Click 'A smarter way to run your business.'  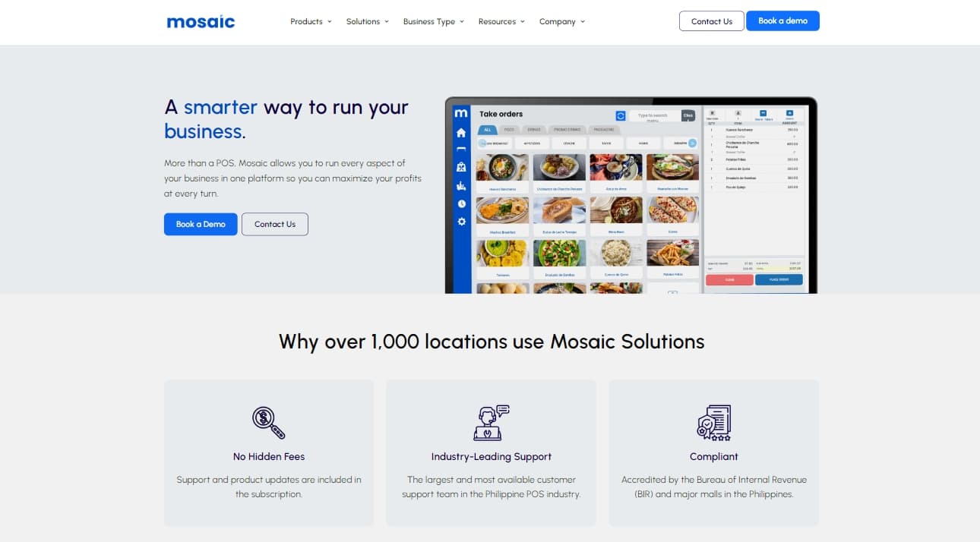286,119
